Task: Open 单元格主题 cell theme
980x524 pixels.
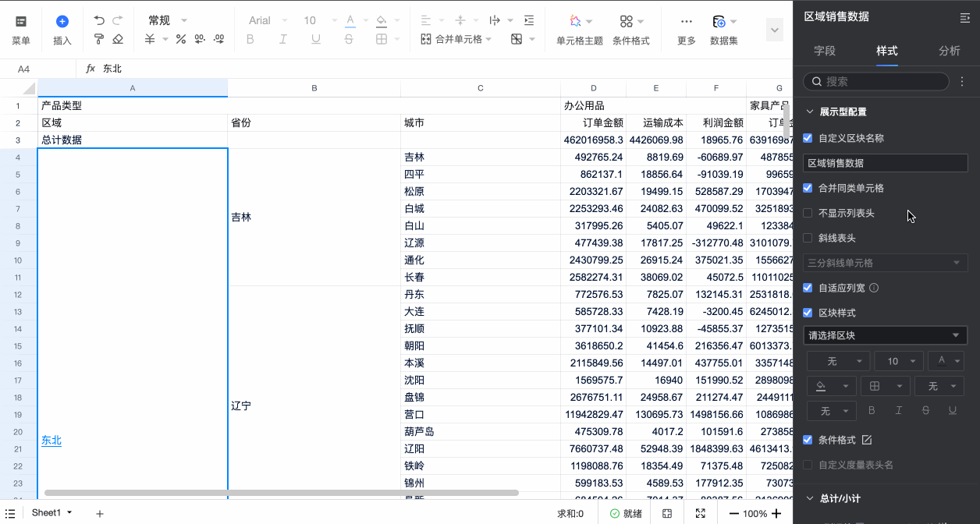Action: (x=580, y=29)
